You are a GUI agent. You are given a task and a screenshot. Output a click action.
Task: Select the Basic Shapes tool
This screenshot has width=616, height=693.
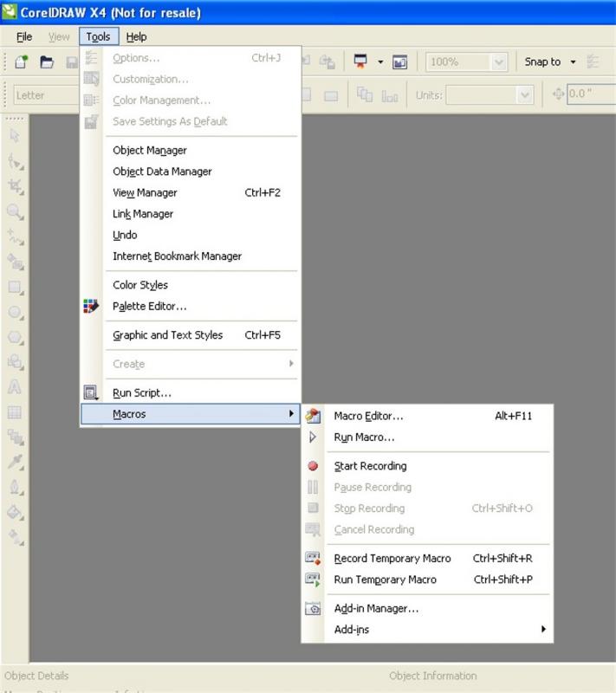[x=15, y=362]
